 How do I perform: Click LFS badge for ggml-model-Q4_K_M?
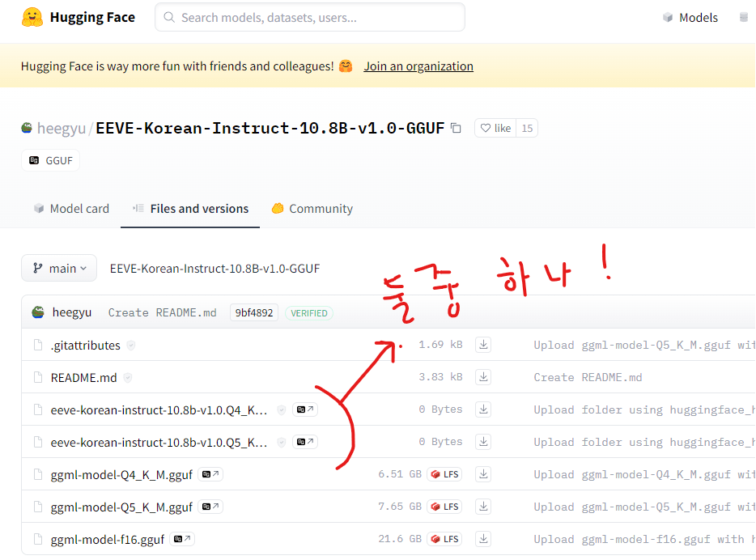tap(444, 474)
